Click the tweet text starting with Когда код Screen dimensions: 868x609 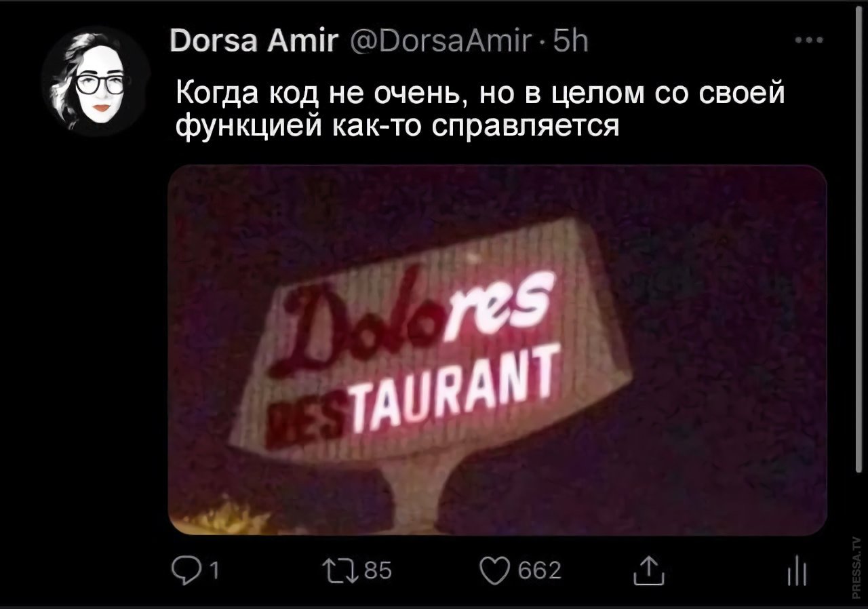tap(480, 107)
